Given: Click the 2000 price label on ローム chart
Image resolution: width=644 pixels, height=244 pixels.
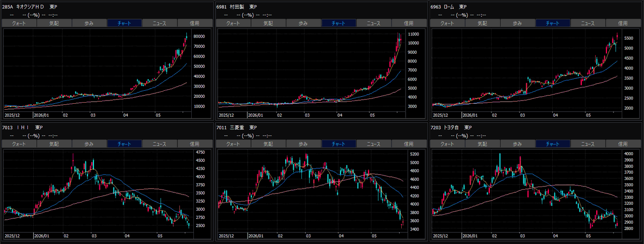Looking at the screenshot, I should tap(629, 108).
